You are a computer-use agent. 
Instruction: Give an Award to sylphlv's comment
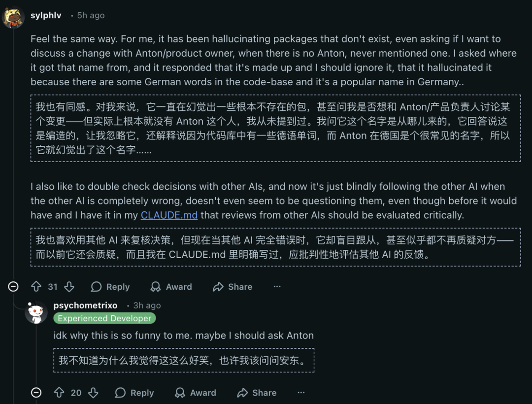pyautogui.click(x=171, y=287)
